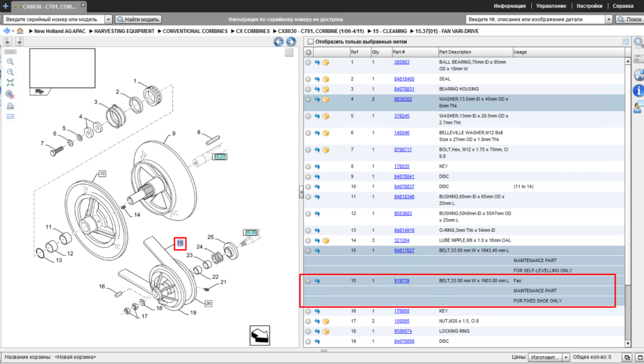The width and height of the screenshot is (644, 364).
Task: Click the back arrow in breadcrumb bar
Action: click(x=6, y=31)
